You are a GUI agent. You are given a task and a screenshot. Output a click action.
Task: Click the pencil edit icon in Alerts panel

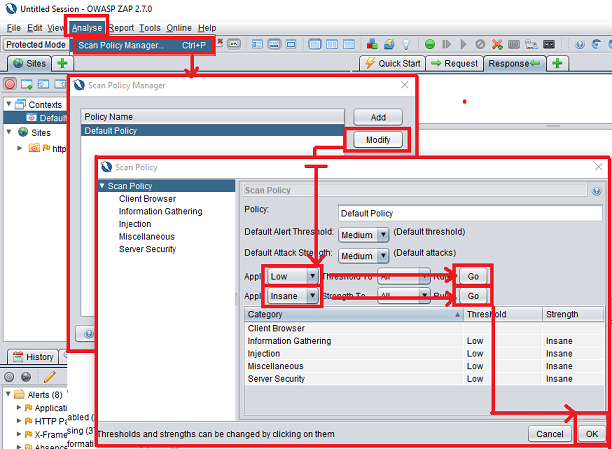tap(50, 377)
